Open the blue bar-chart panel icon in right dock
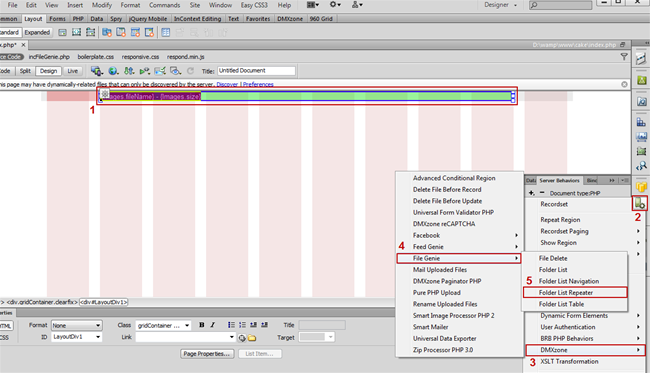Viewport: 650px width, 373px height. [x=641, y=122]
